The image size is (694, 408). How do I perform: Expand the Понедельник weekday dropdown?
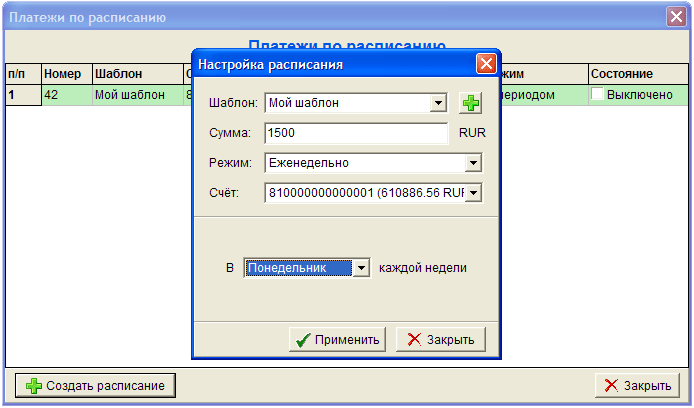tap(361, 268)
